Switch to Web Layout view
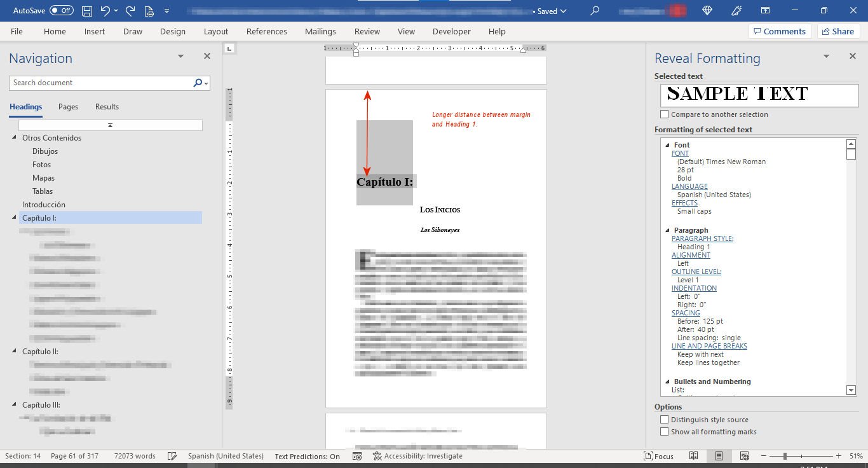Viewport: 868px width, 468px height. (744, 456)
